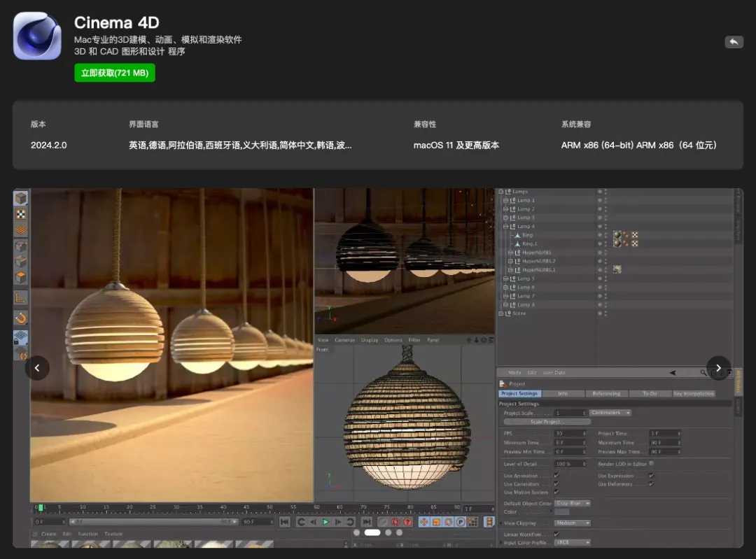Open the View menu in the Front viewport
Viewport: 756px width, 559px height.
pyautogui.click(x=323, y=340)
